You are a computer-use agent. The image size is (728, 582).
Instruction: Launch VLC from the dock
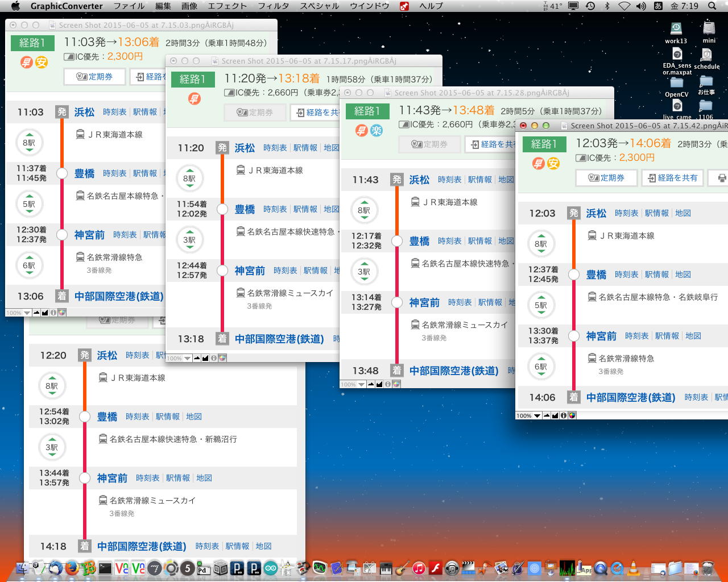pos(633,568)
